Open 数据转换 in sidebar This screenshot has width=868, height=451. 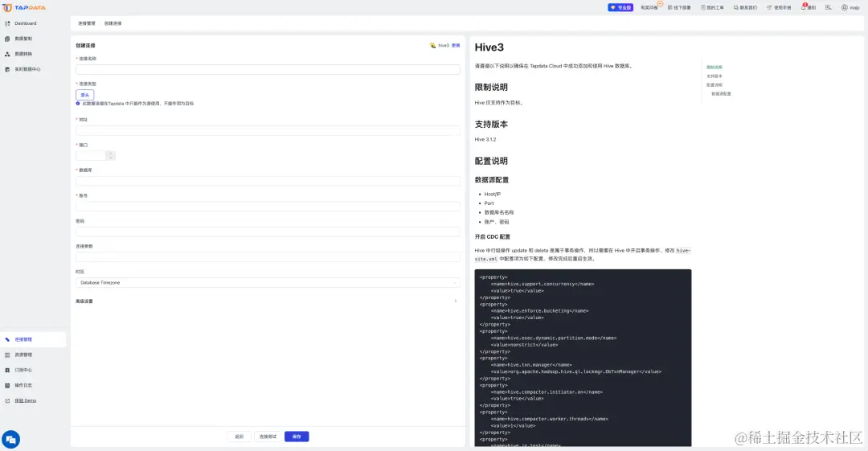[x=23, y=54]
